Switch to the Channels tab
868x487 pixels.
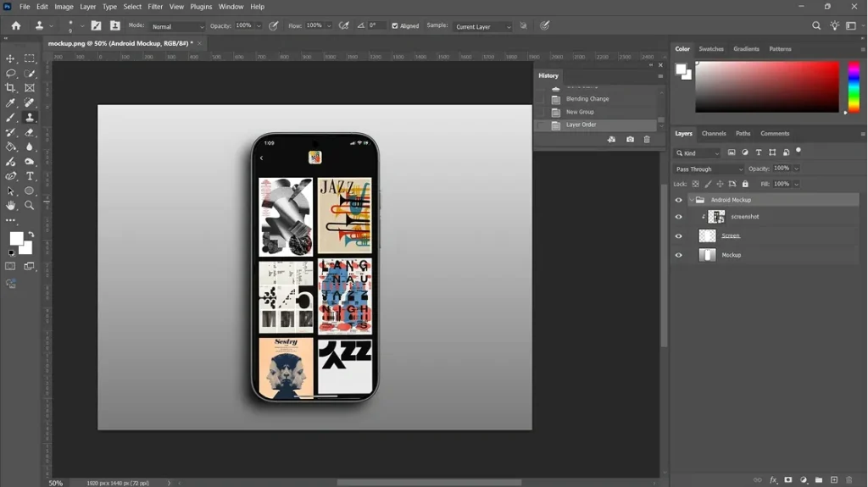[x=714, y=133]
